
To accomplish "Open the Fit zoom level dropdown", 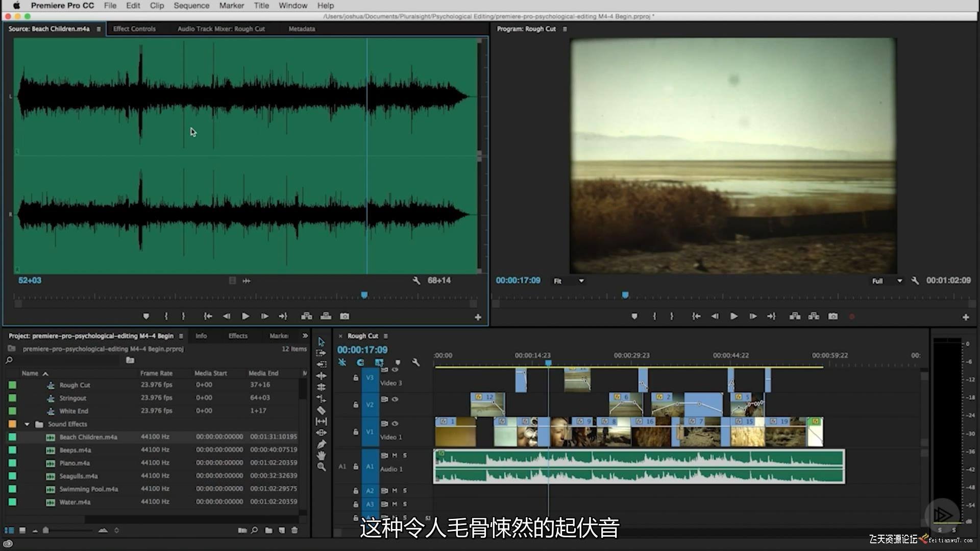I will point(569,281).
